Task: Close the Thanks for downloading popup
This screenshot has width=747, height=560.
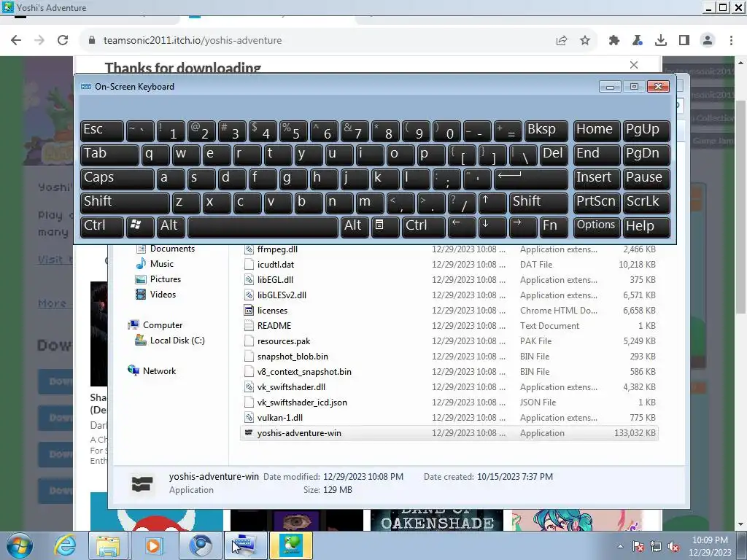Action: [x=634, y=65]
